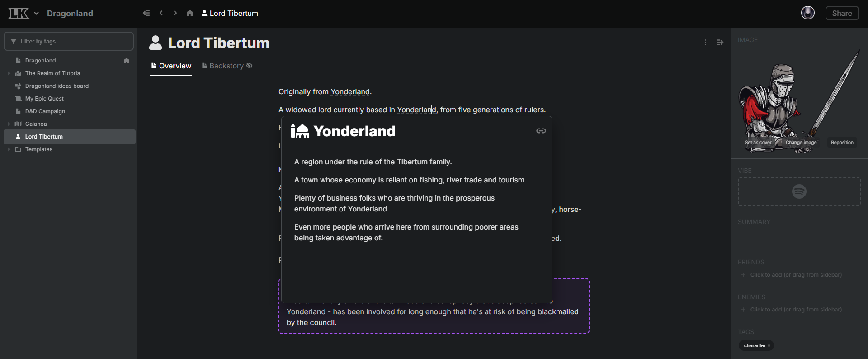Click the Yonderland location icon in popup
The height and width of the screenshot is (359, 868).
click(300, 131)
